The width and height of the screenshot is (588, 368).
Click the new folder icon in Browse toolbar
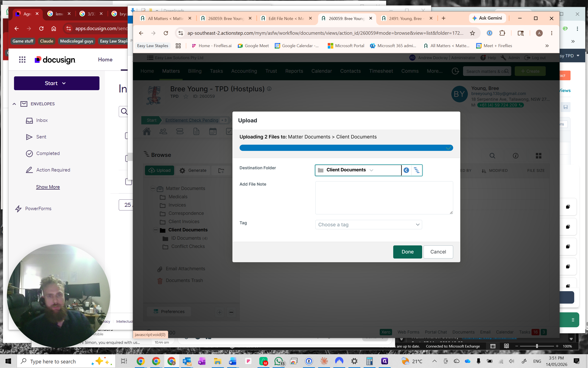point(221,170)
